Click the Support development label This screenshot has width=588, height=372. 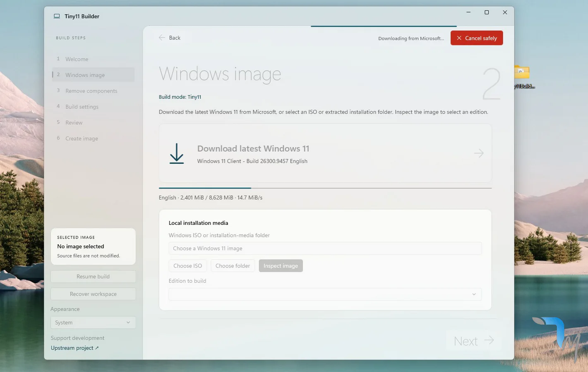coord(77,338)
